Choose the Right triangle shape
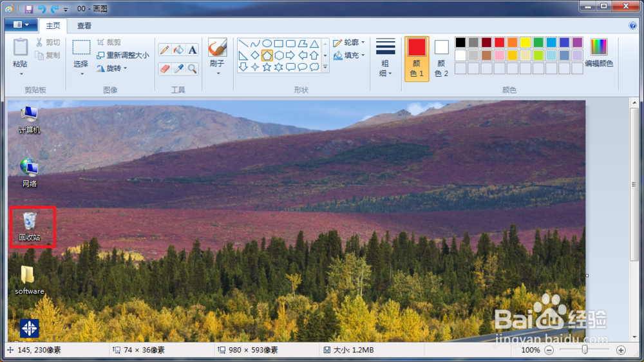The width and height of the screenshot is (644, 362). pyautogui.click(x=243, y=55)
